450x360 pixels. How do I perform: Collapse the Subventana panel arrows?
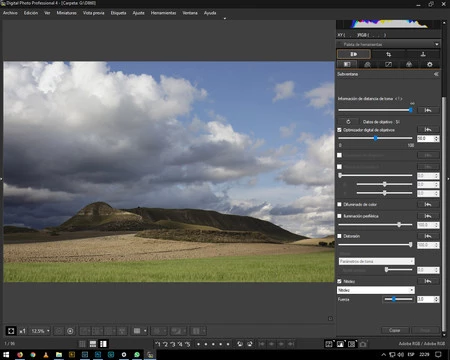pyautogui.click(x=436, y=74)
